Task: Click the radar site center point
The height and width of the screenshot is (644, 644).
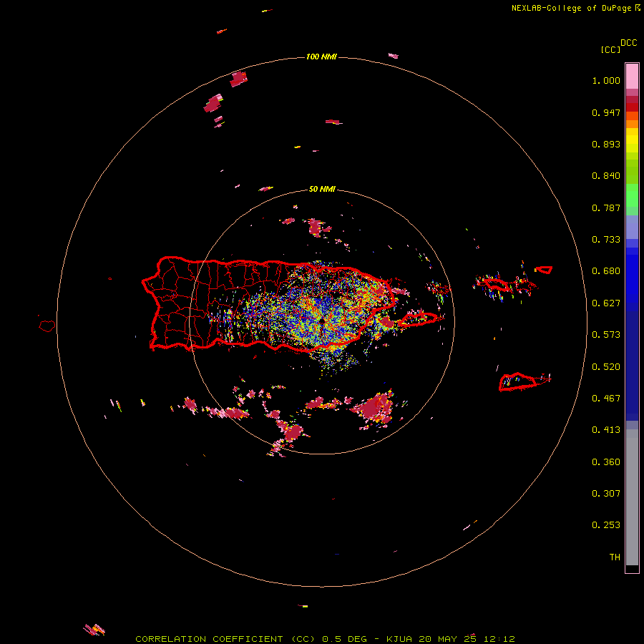Action: tap(323, 320)
